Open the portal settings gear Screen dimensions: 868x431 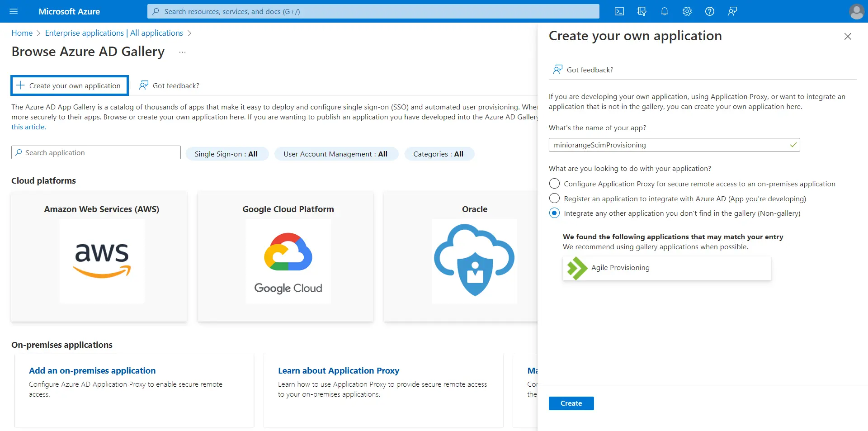click(x=687, y=11)
